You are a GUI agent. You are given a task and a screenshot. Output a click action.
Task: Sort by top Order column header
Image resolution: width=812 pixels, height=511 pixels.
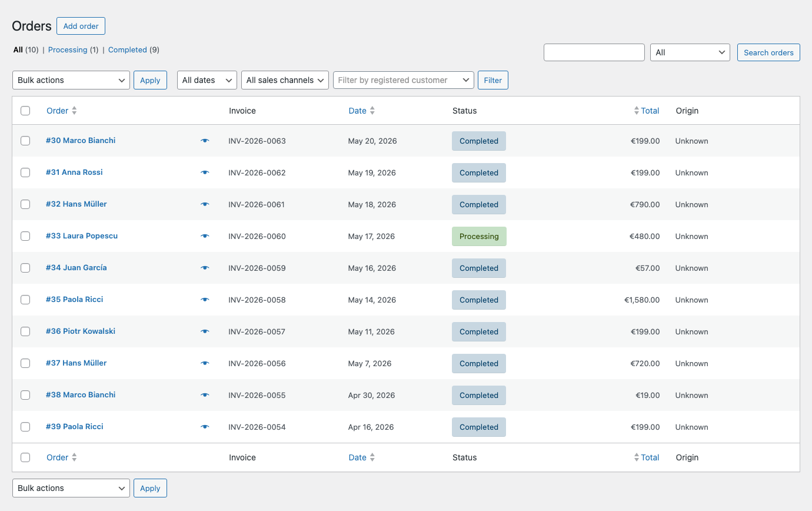[58, 111]
